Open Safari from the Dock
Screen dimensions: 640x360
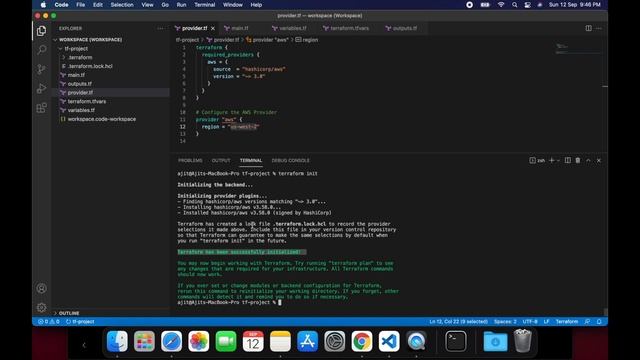[x=171, y=341]
